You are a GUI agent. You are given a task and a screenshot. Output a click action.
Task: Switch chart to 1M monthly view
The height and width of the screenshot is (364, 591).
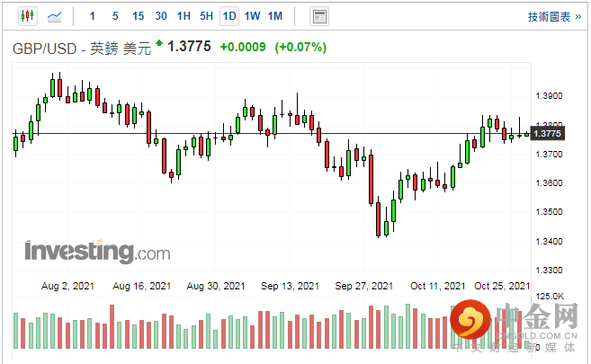click(275, 16)
